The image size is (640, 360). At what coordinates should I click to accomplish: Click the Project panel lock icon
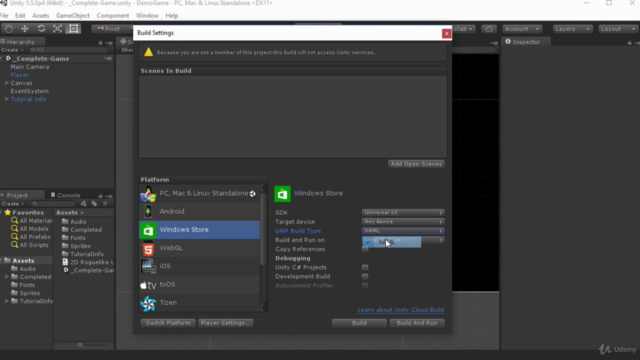tap(100, 196)
